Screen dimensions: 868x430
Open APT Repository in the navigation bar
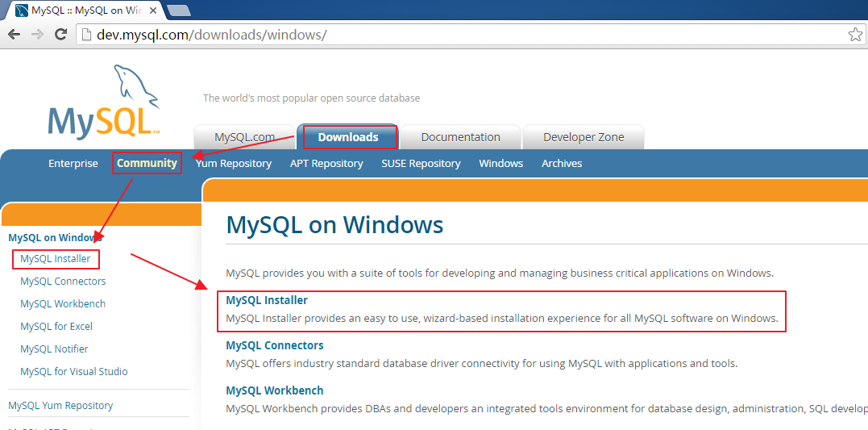(x=326, y=164)
